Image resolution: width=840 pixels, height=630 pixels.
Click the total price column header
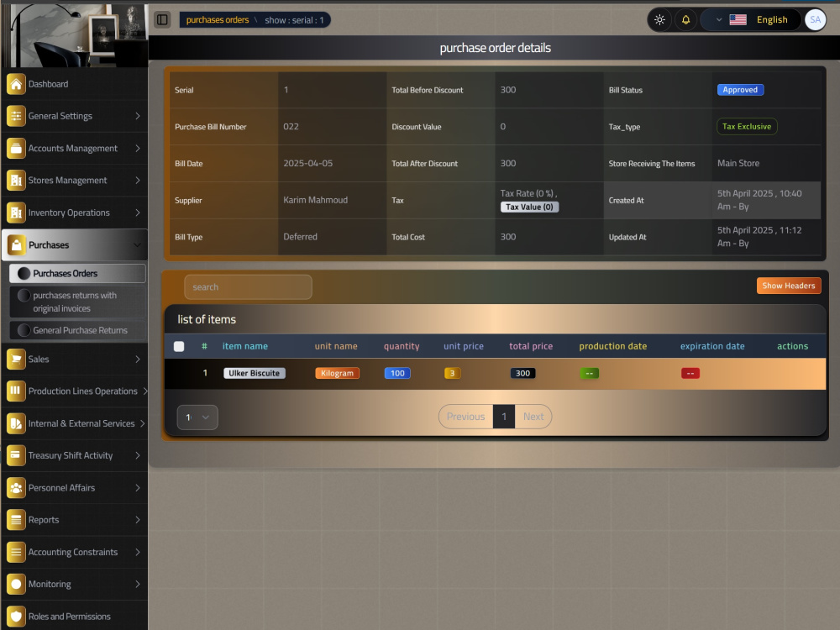[x=530, y=346]
